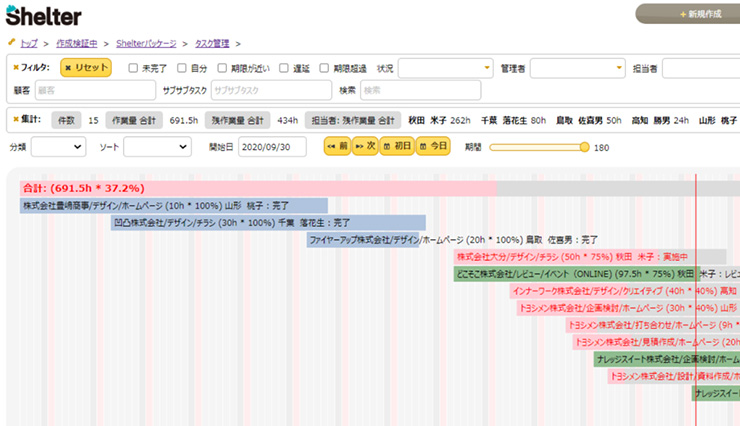
Task: Click the 新規作成 button
Action: [689, 14]
